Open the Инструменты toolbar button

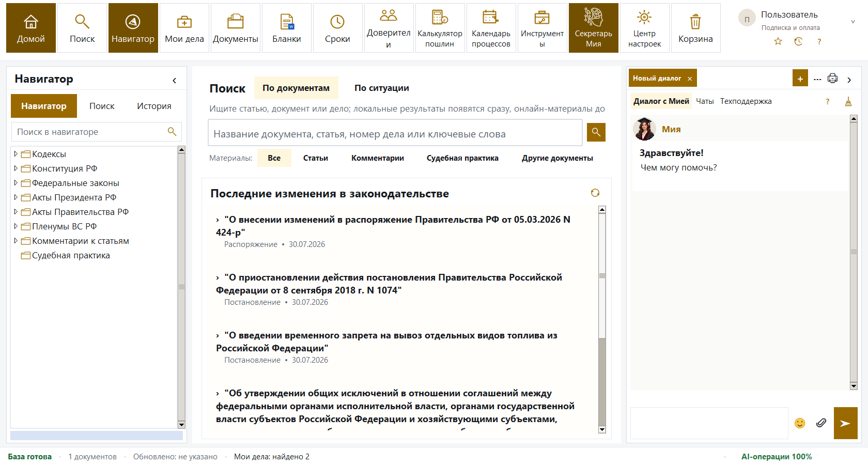click(x=542, y=28)
